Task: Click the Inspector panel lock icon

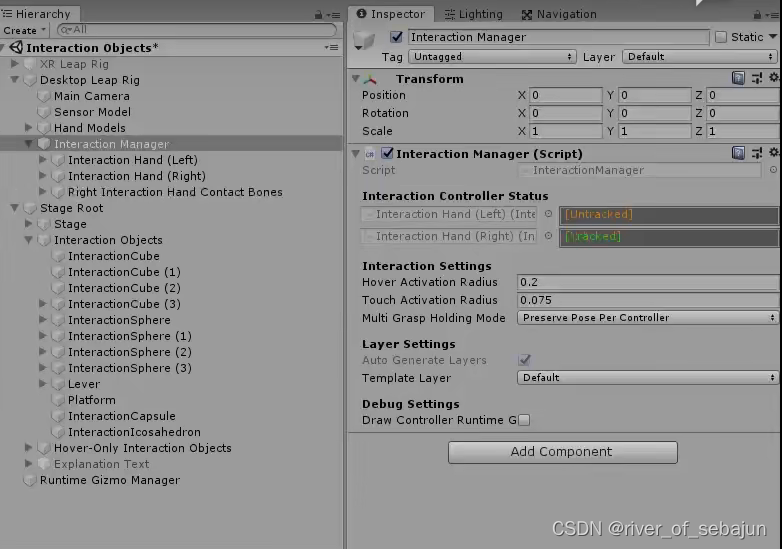Action: (x=757, y=15)
